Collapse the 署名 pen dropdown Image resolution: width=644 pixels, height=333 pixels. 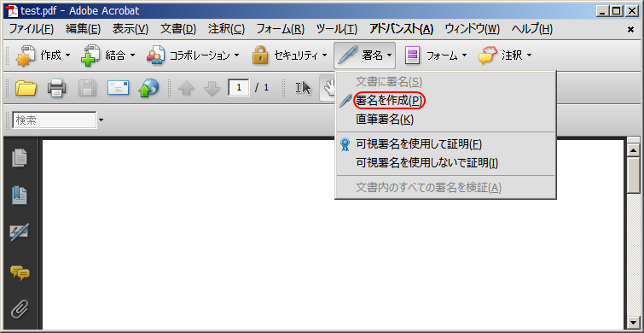pos(365,55)
